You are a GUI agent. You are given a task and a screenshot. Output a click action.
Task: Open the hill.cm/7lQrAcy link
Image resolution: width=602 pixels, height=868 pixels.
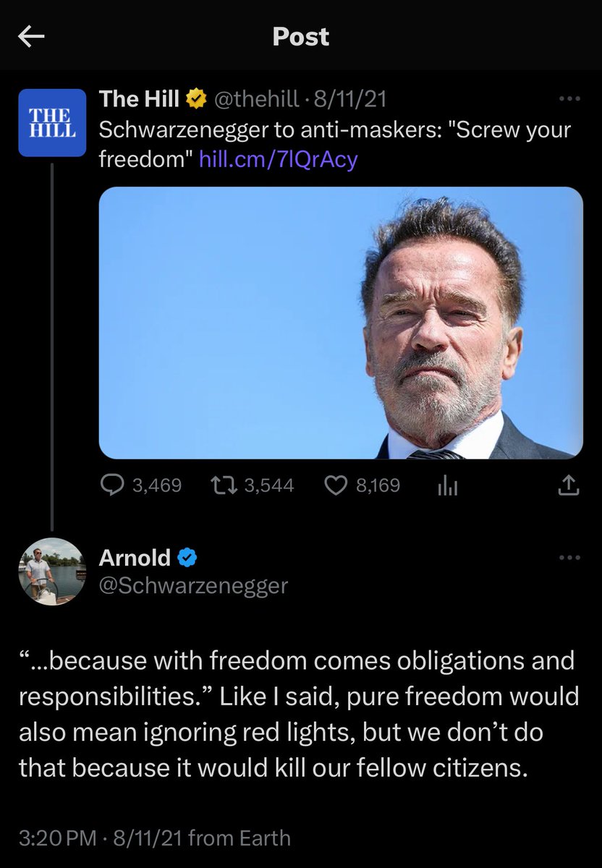coord(278,158)
